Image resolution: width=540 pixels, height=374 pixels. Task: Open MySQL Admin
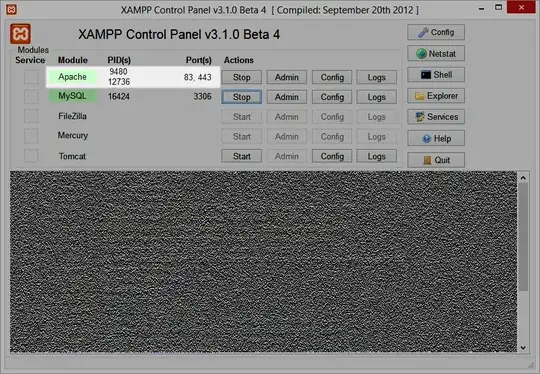tap(287, 97)
